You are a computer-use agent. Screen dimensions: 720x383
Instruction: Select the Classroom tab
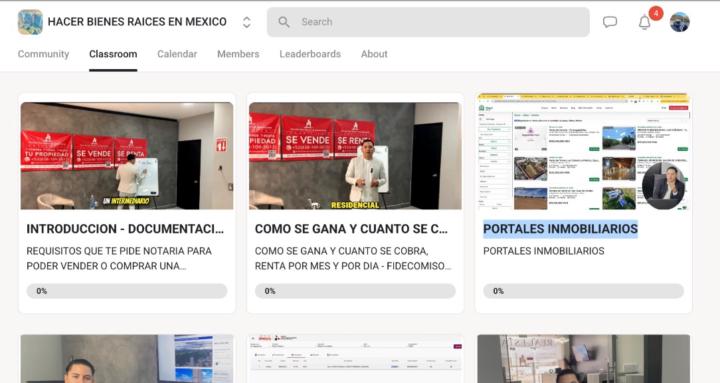(x=113, y=54)
